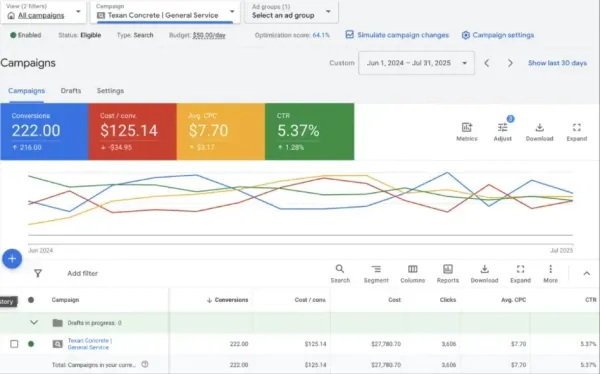
Task: Sort by Clicks column header
Action: tap(448, 300)
